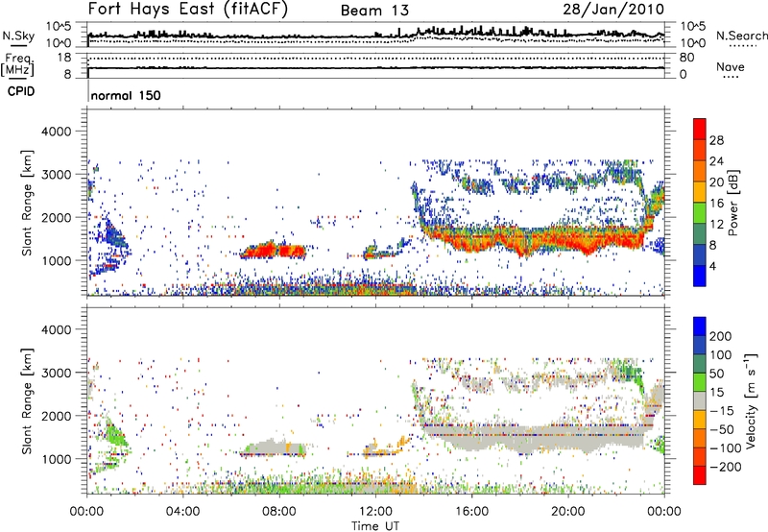Click the '4000' tick on power panel
The image size is (768, 532).
pos(57,132)
